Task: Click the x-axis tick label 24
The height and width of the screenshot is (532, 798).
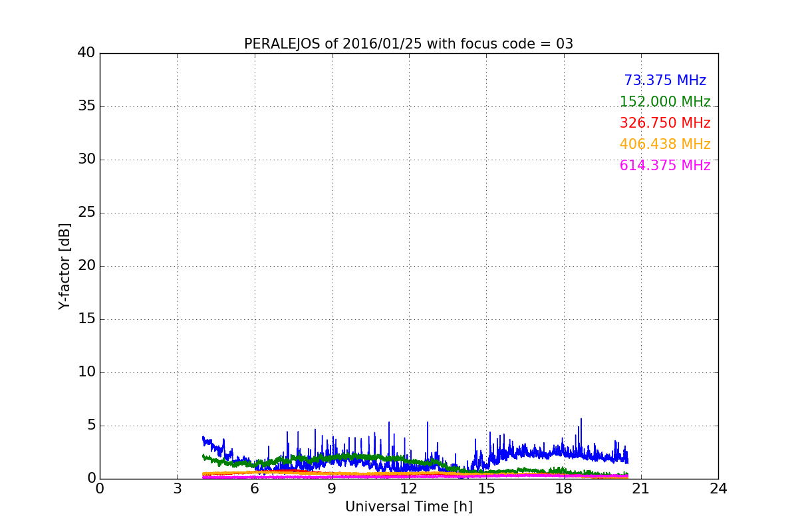Action: click(x=718, y=489)
